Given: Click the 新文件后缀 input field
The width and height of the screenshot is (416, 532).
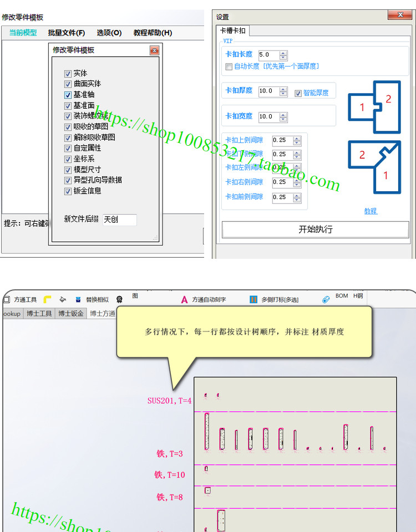Looking at the screenshot, I should point(120,220).
